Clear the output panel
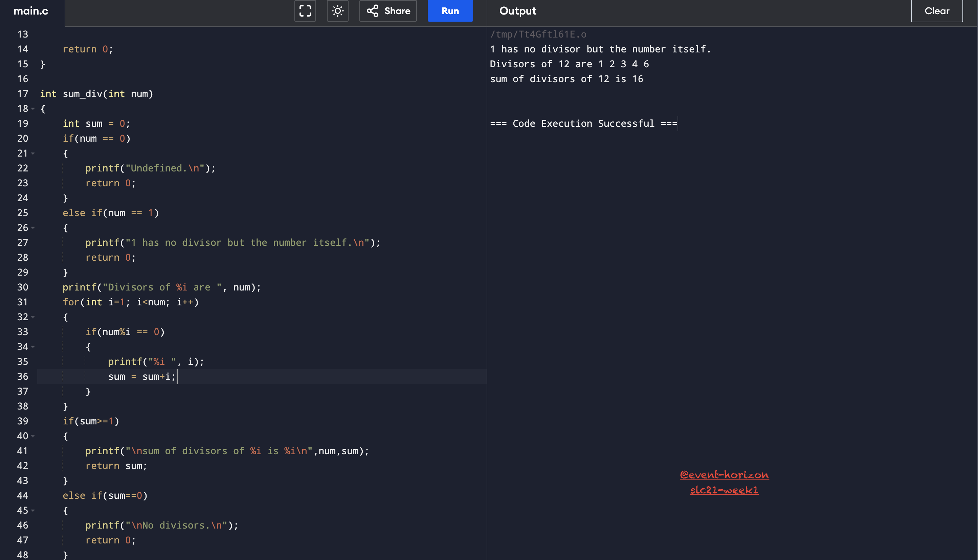The width and height of the screenshot is (978, 560). tap(936, 11)
